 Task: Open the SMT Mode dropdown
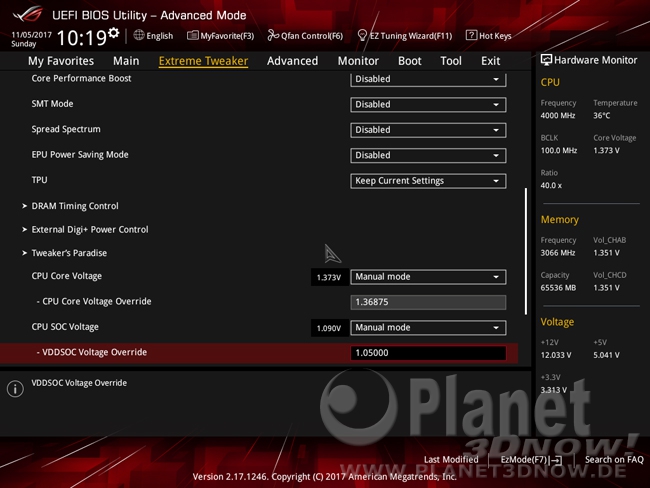click(x=428, y=104)
